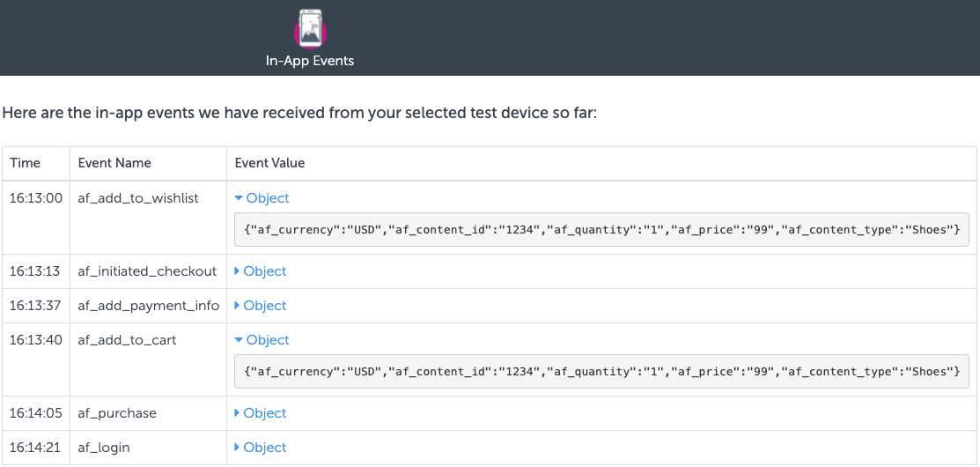Expand the af_add_payment_info Object value
The image size is (980, 467).
[x=261, y=306]
